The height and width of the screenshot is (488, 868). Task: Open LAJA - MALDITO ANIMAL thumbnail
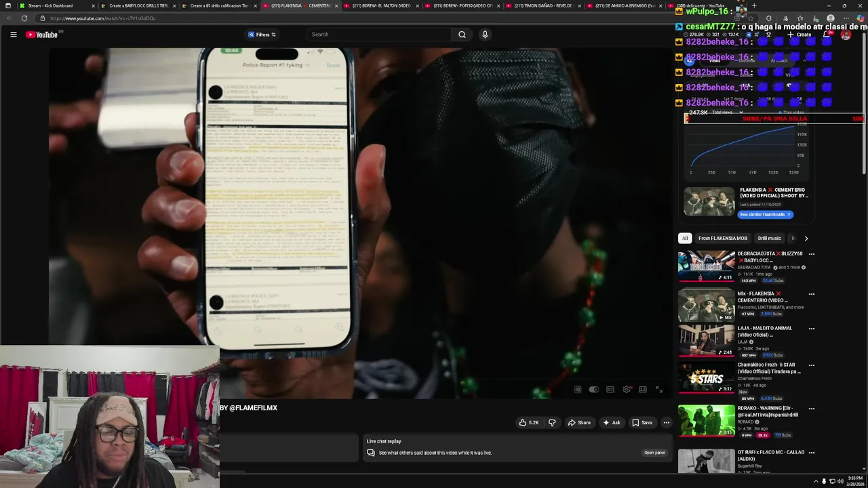pos(707,341)
